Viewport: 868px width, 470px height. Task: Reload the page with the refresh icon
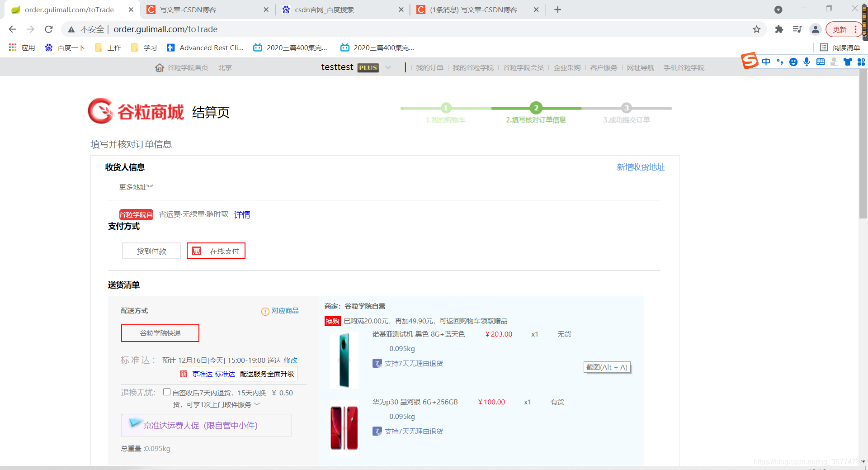point(49,29)
